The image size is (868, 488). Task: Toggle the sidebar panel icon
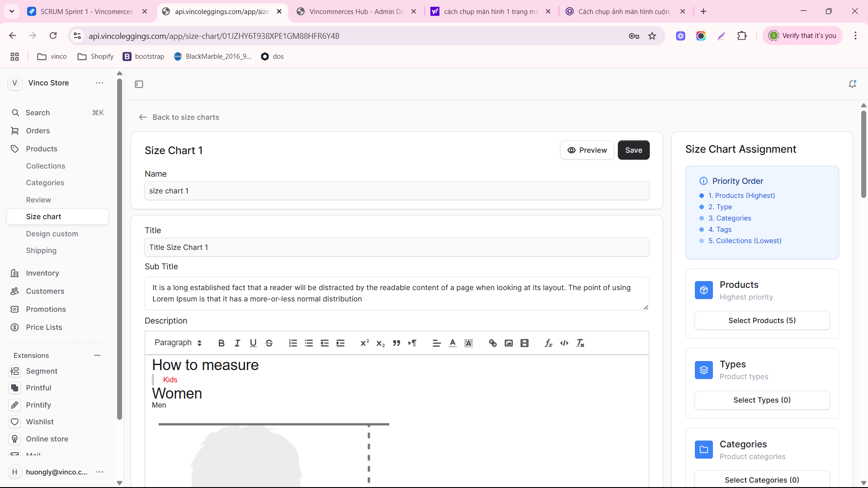(139, 84)
